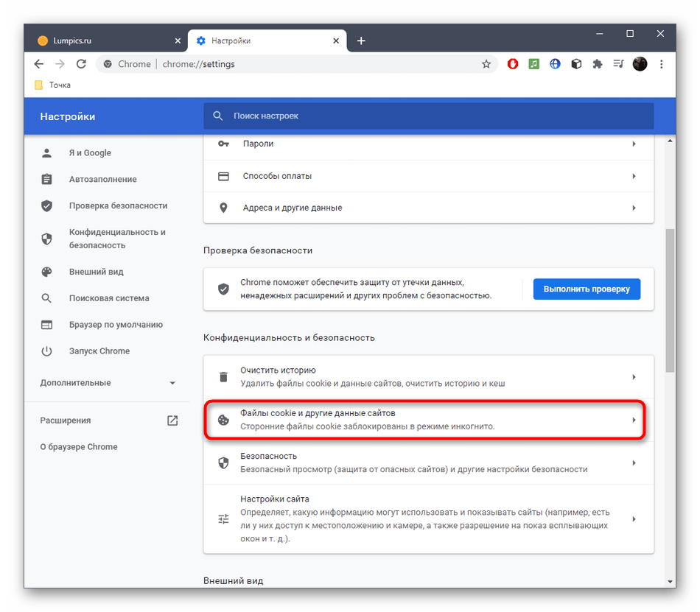Click the scrollbar down arrow
Screen dimensions: 700x612
670,582
